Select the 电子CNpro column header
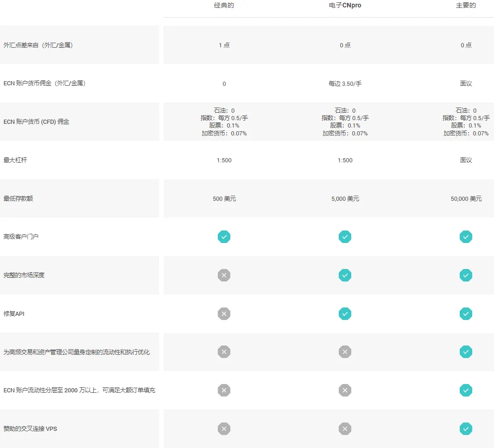 tap(345, 6)
